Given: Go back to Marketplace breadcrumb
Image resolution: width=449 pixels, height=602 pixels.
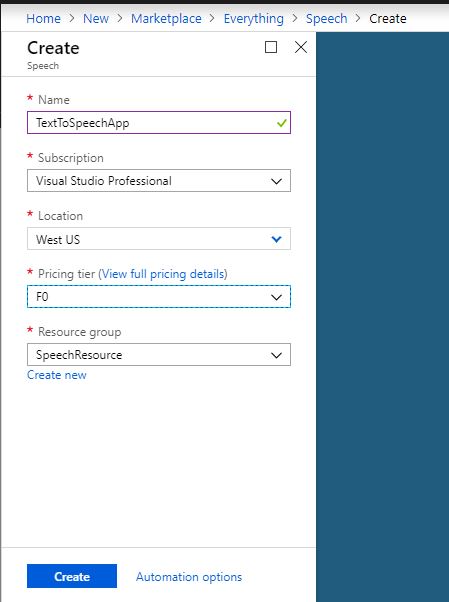Looking at the screenshot, I should (x=166, y=18).
